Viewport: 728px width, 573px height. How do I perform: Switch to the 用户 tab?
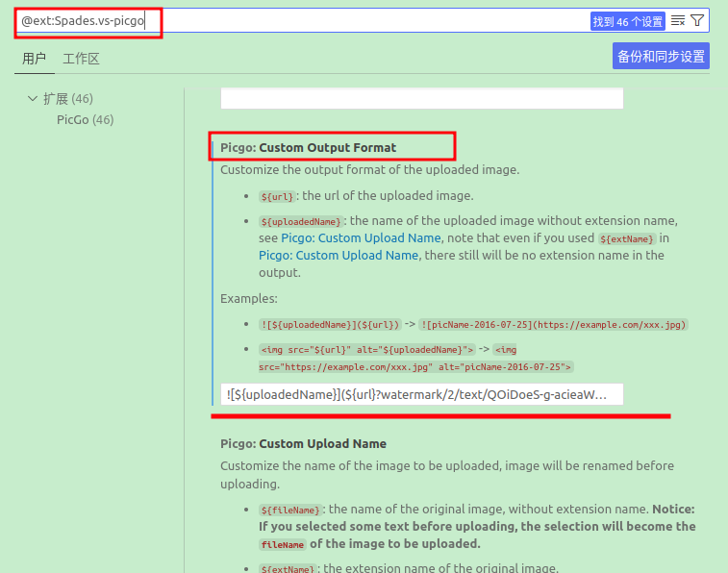(35, 59)
